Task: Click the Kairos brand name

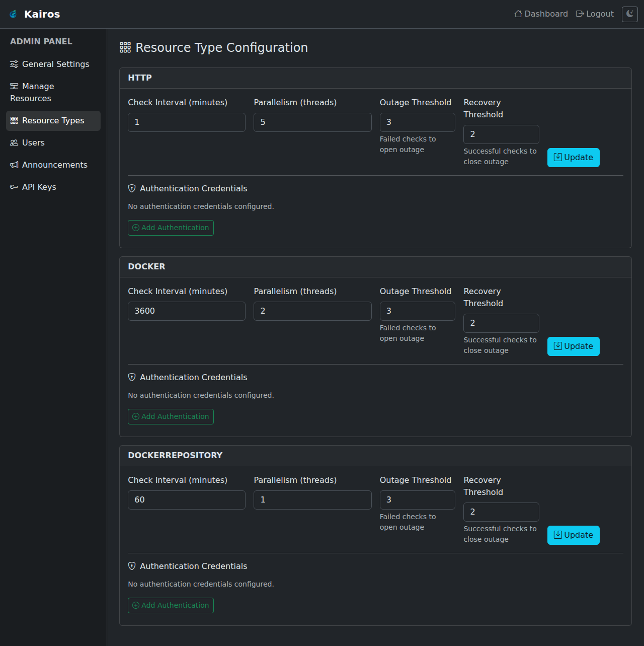Action: click(42, 14)
